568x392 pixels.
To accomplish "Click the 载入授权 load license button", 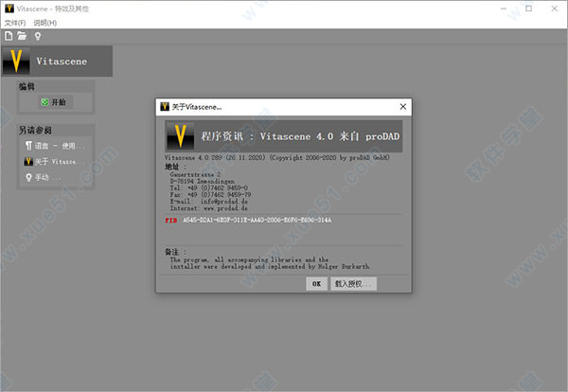I will (x=353, y=284).
